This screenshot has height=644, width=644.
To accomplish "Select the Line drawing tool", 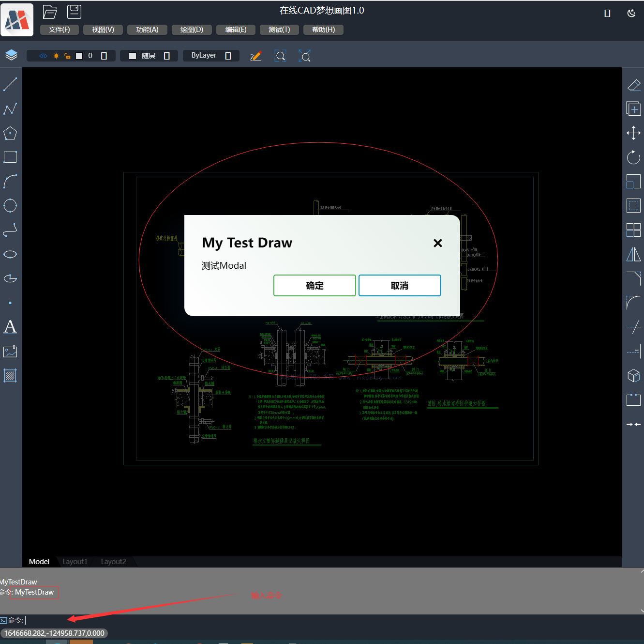I will click(x=10, y=84).
